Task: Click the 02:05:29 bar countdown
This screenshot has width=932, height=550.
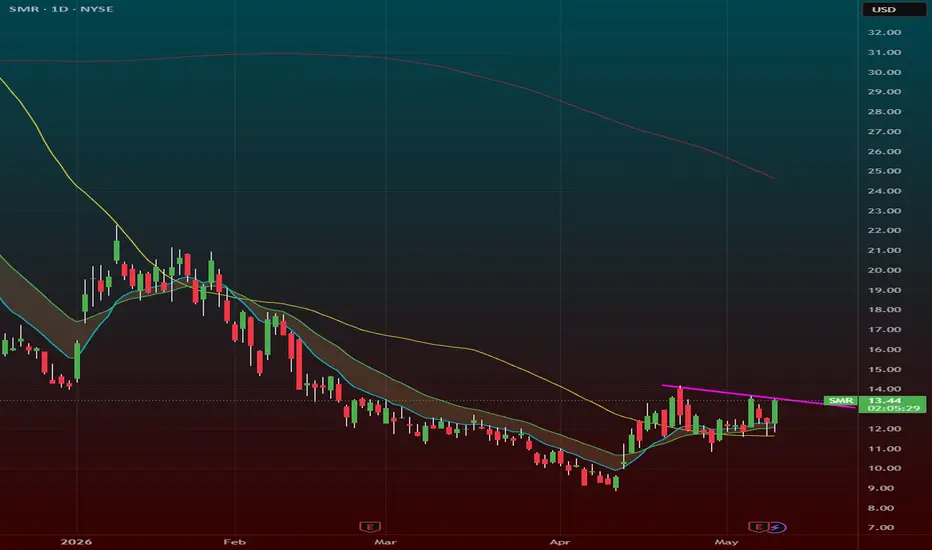Action: tap(893, 408)
